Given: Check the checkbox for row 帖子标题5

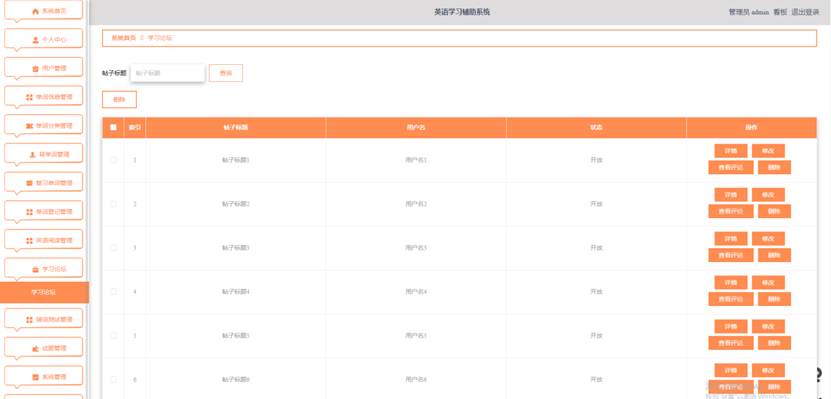Looking at the screenshot, I should coord(113,335).
